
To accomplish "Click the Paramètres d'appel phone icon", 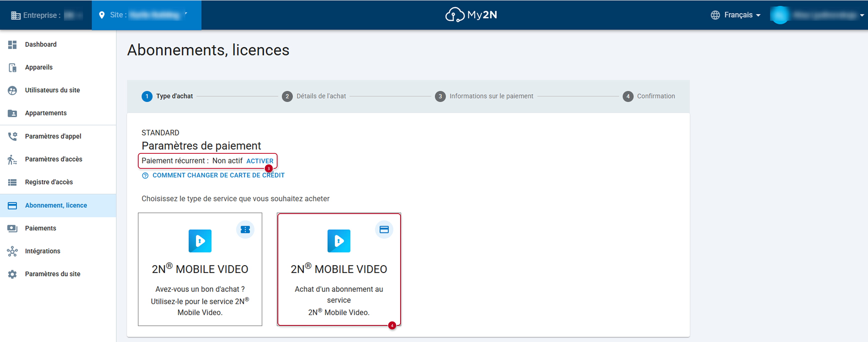I will pyautogui.click(x=12, y=136).
